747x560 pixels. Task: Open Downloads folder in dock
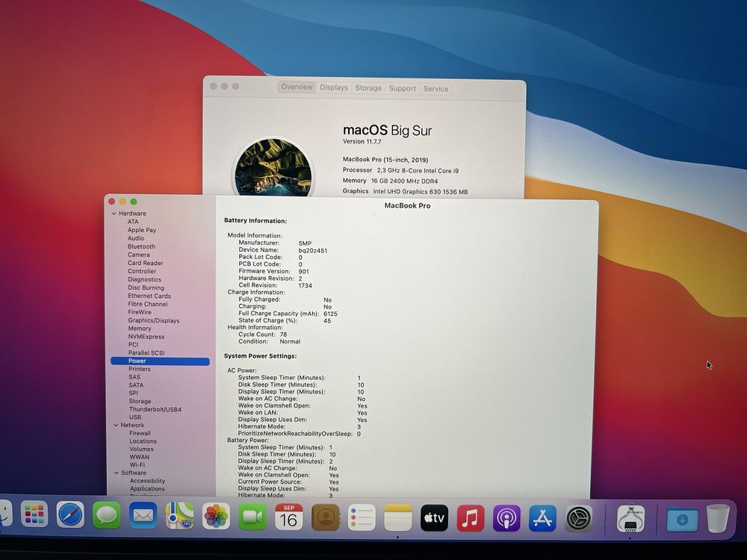coord(682,520)
